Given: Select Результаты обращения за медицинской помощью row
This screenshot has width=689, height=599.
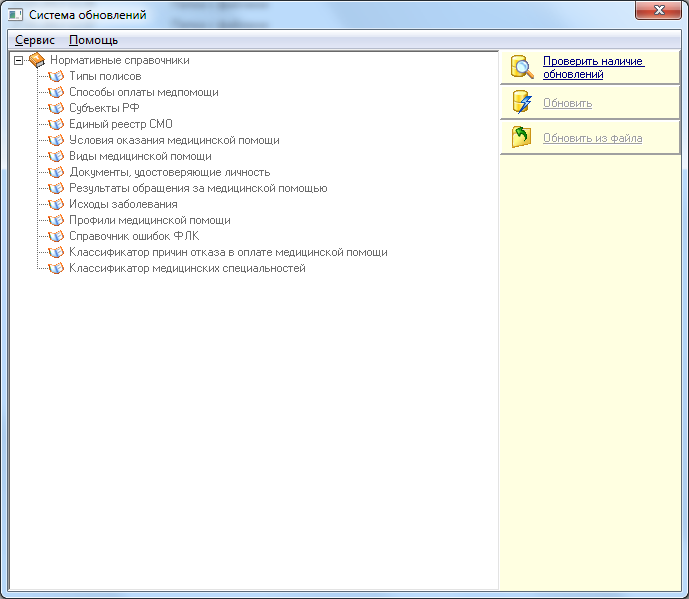Looking at the screenshot, I should pos(198,188).
